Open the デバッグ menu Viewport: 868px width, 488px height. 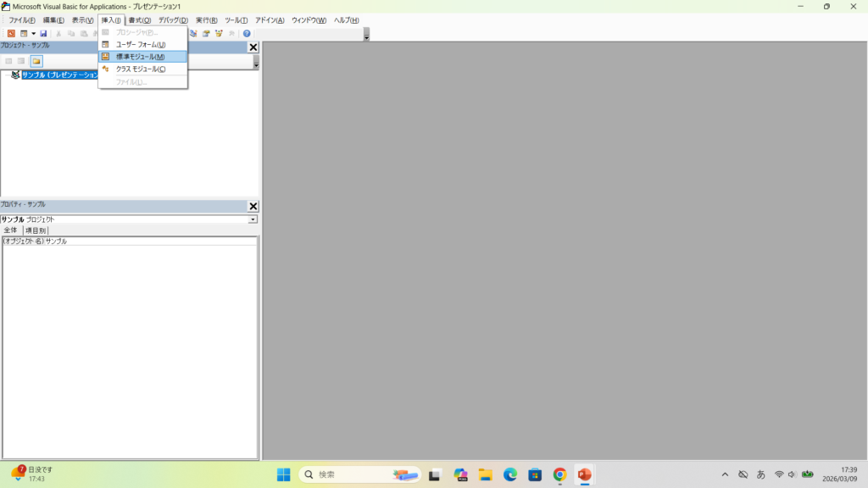[x=173, y=20]
